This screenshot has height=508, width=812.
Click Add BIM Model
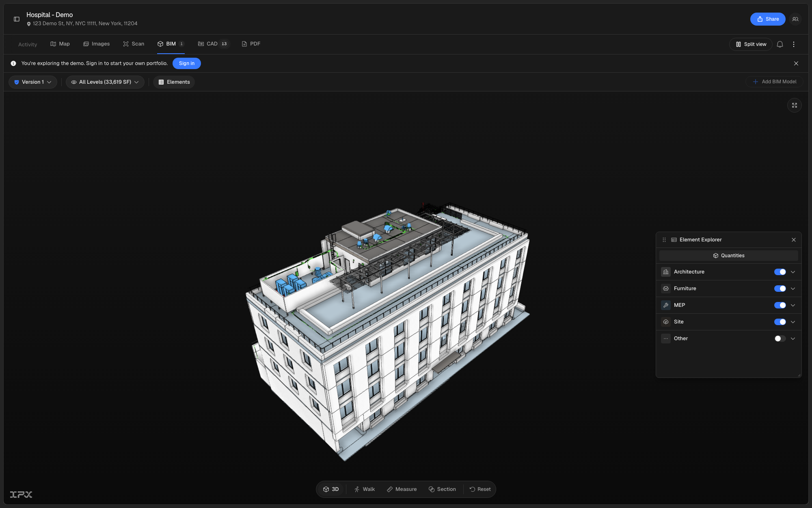(774, 82)
